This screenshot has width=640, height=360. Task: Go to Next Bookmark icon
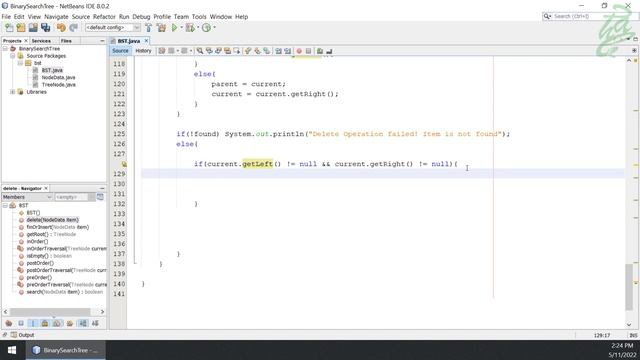pos(257,51)
